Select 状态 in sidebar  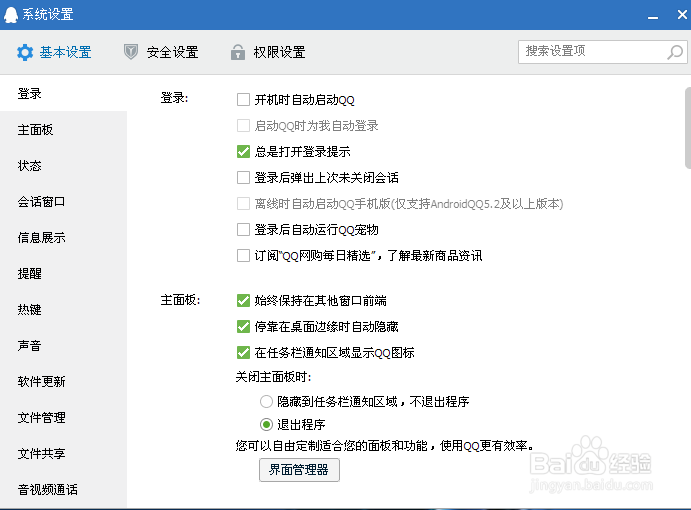point(63,166)
